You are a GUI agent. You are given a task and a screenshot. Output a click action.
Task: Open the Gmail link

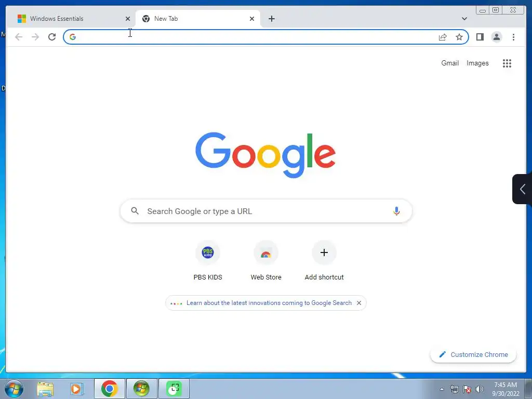pos(450,63)
